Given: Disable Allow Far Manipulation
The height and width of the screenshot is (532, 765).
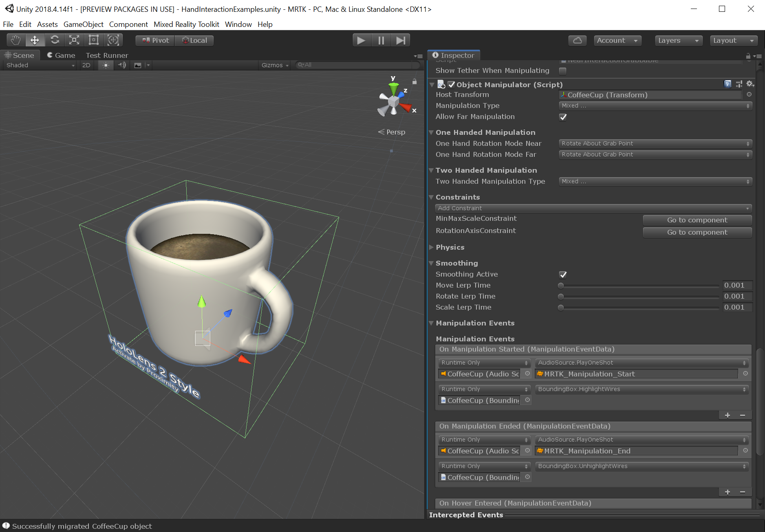Looking at the screenshot, I should [562, 117].
